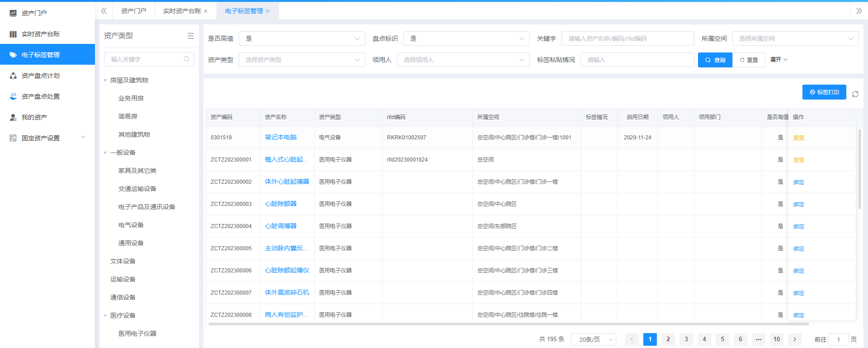Open 我的资产 in the sidebar
This screenshot has width=868, height=348.
[34, 117]
